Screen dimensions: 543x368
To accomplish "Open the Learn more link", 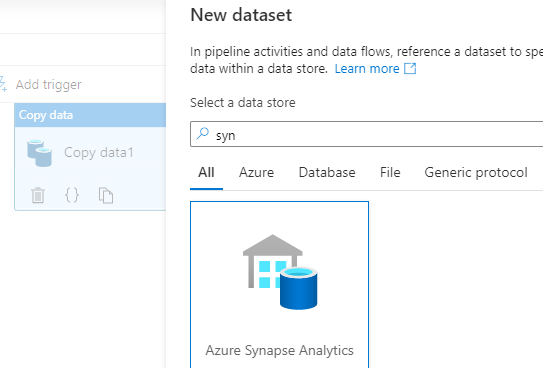I will click(x=367, y=69).
